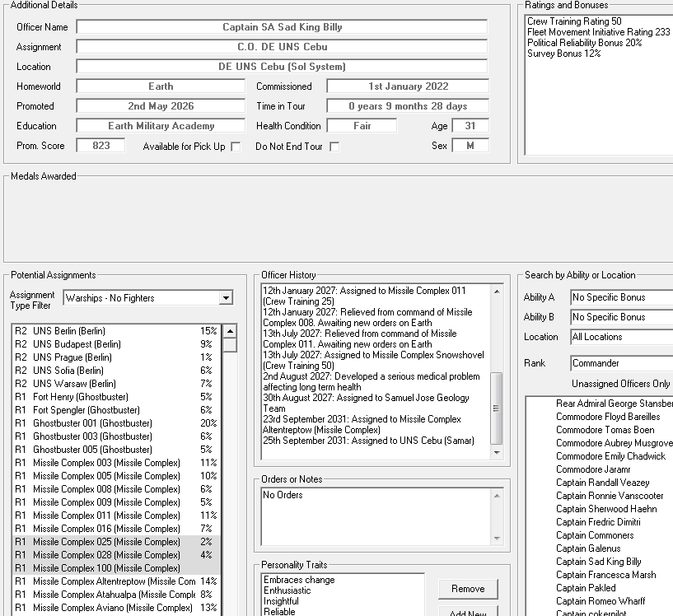Select Ghostbuster 003 assignment row

point(116,436)
